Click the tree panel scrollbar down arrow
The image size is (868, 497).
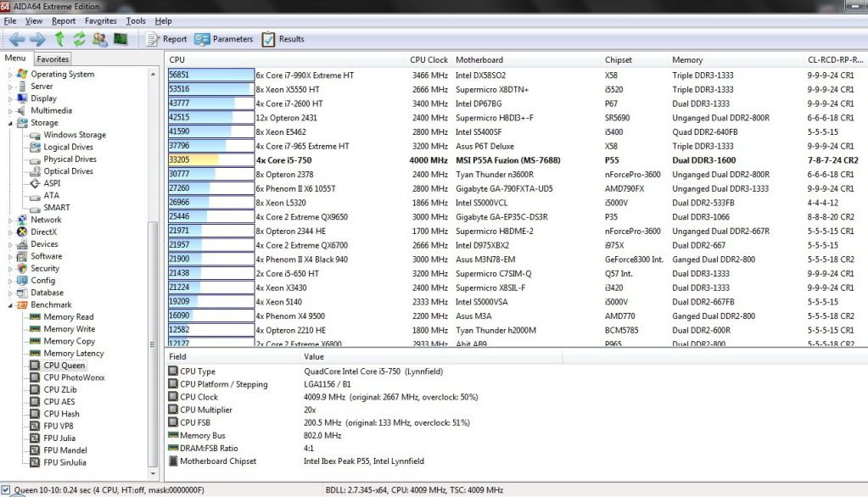coord(154,474)
